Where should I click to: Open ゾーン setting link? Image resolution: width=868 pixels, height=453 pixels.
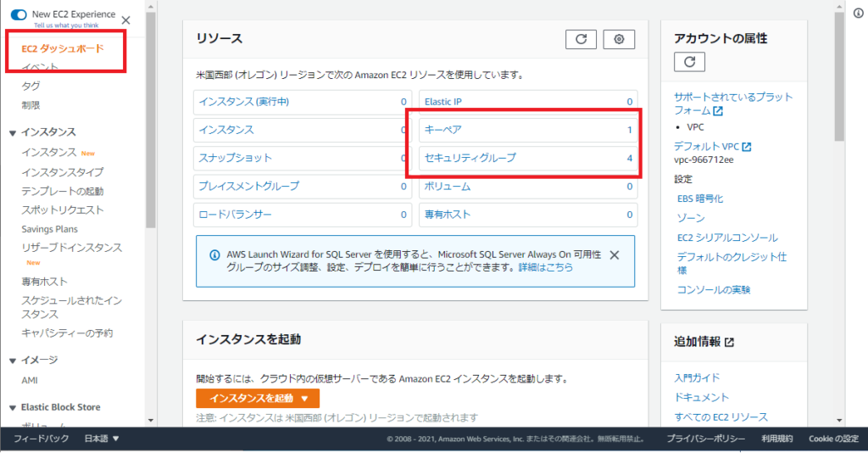(x=691, y=218)
